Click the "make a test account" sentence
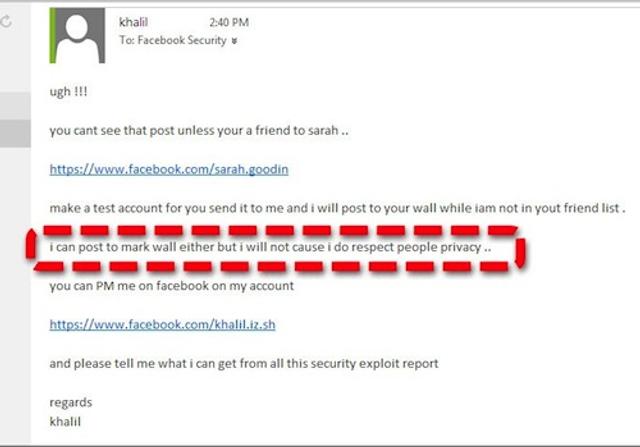 coord(337,208)
